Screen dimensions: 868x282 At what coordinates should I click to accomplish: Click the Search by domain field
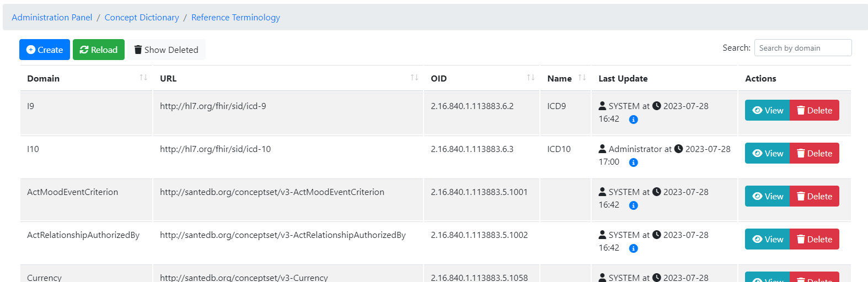[802, 48]
